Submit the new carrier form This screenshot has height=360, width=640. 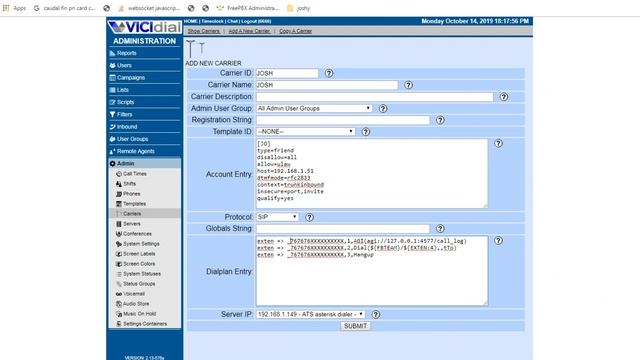[356, 326]
